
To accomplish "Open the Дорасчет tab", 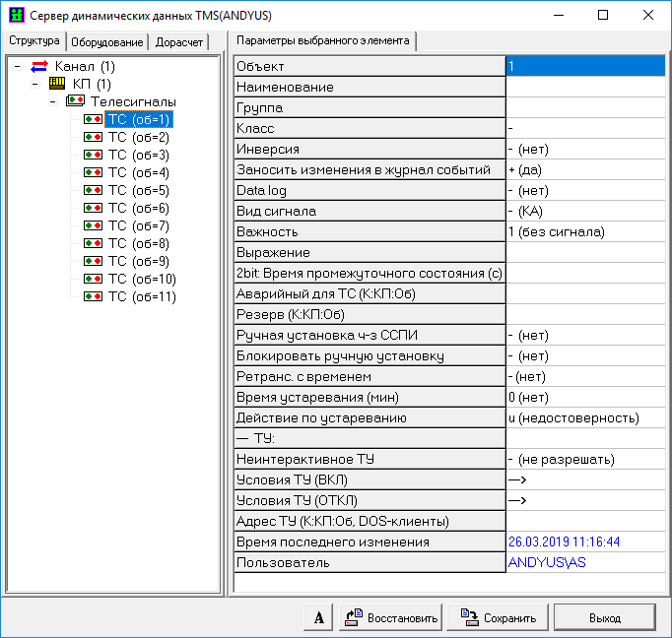I will pos(178,42).
